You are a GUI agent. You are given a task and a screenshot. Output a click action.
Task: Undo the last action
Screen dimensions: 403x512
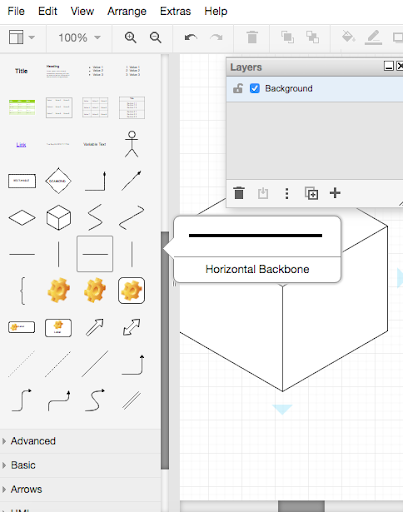tap(191, 37)
